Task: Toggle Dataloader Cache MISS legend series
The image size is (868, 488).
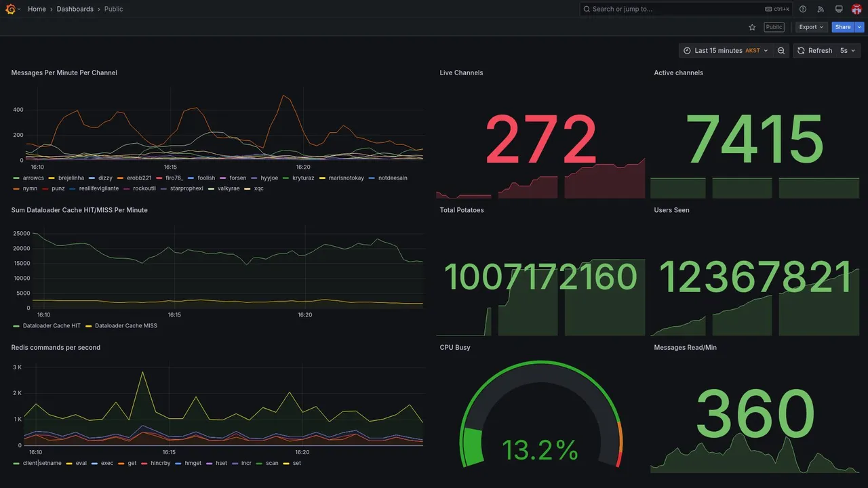Action: click(121, 326)
